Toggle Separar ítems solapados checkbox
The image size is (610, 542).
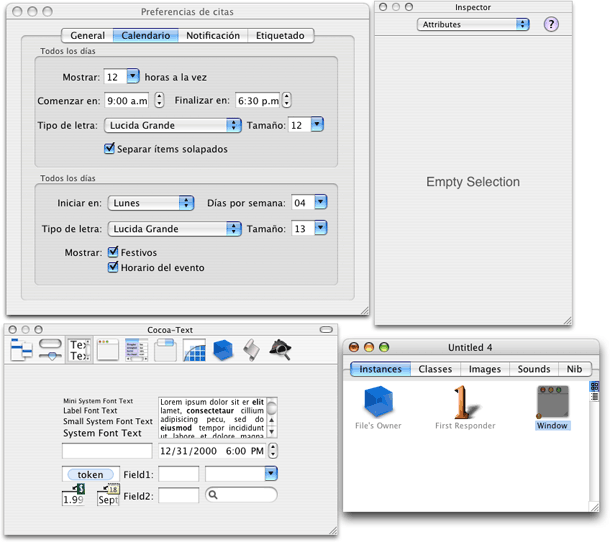109,148
